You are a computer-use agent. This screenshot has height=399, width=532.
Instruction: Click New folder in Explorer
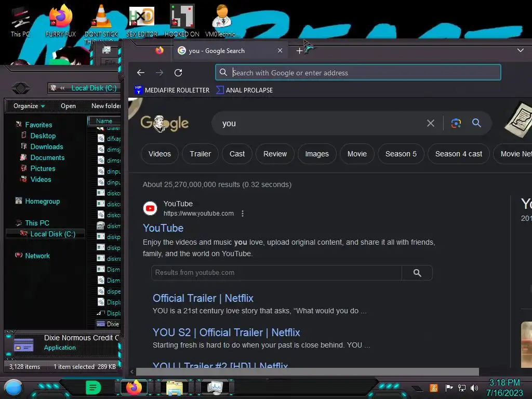tap(106, 106)
